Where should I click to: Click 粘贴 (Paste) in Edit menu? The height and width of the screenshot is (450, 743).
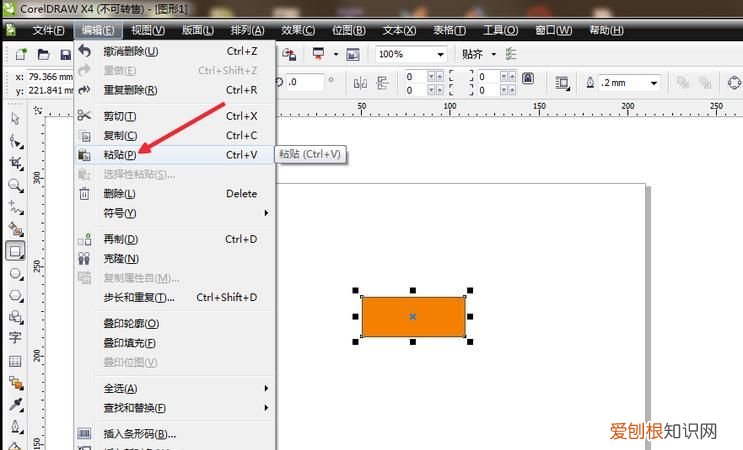[x=121, y=154]
